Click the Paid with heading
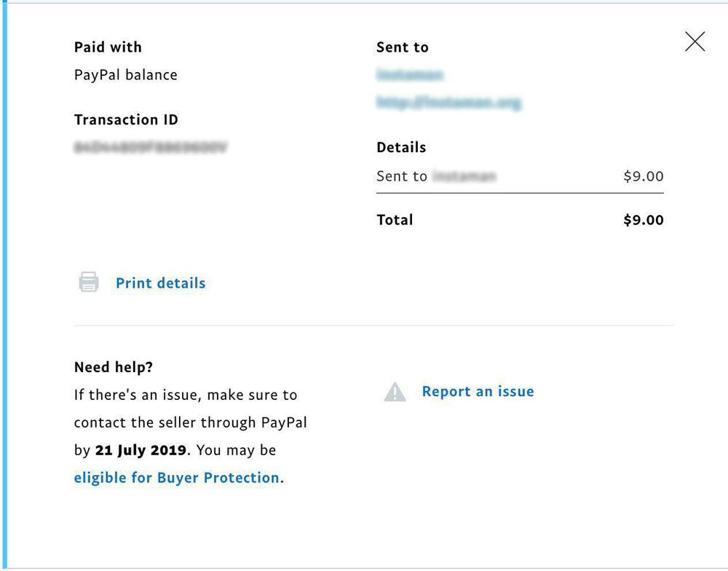 point(108,47)
